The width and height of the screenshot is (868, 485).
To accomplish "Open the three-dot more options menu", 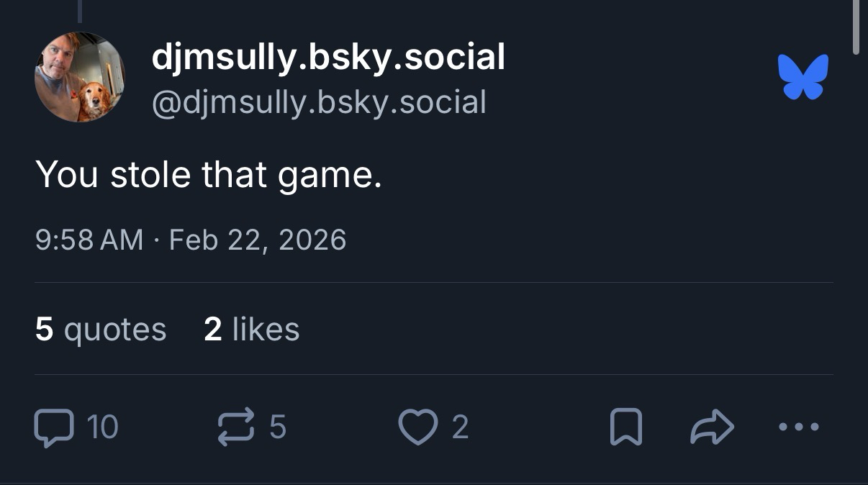I will (x=799, y=427).
